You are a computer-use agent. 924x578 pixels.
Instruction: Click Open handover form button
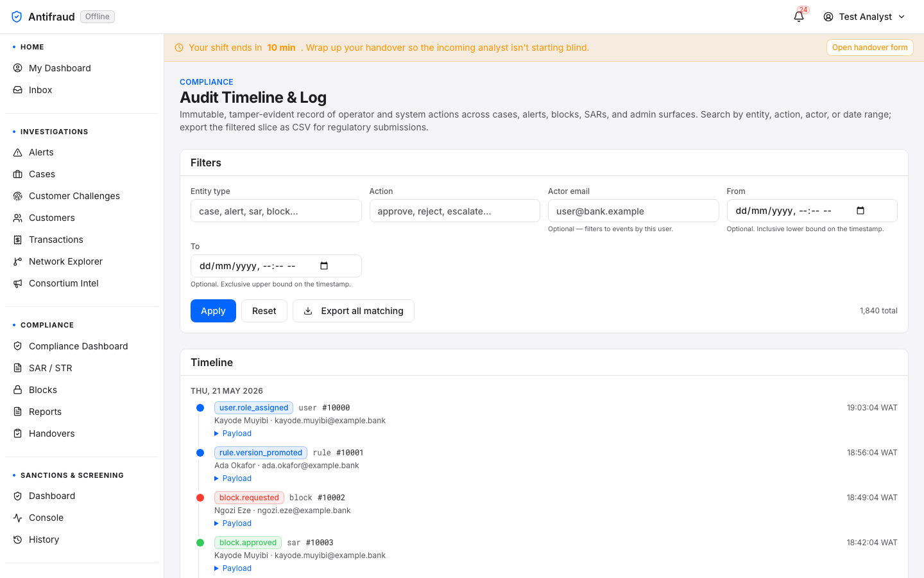coord(869,48)
